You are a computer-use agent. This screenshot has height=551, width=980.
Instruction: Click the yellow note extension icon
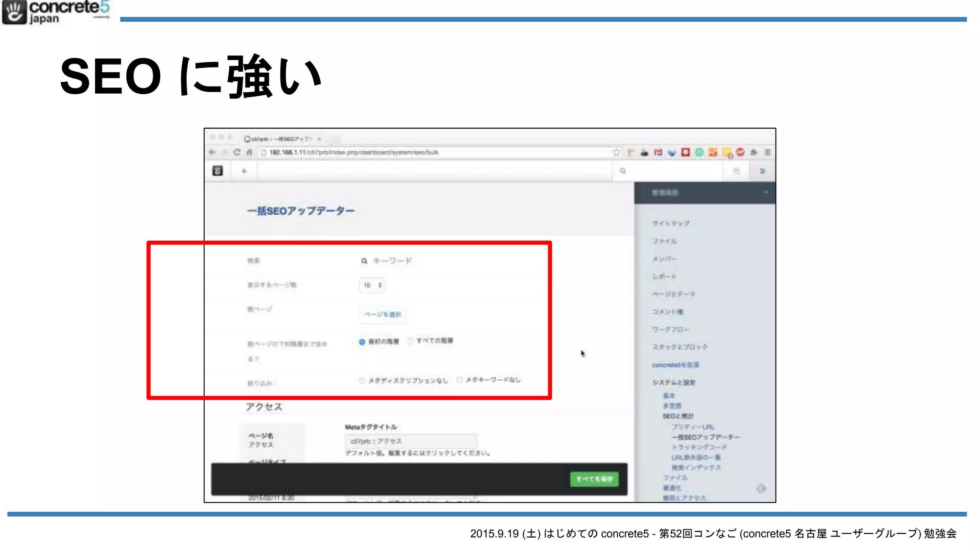727,153
